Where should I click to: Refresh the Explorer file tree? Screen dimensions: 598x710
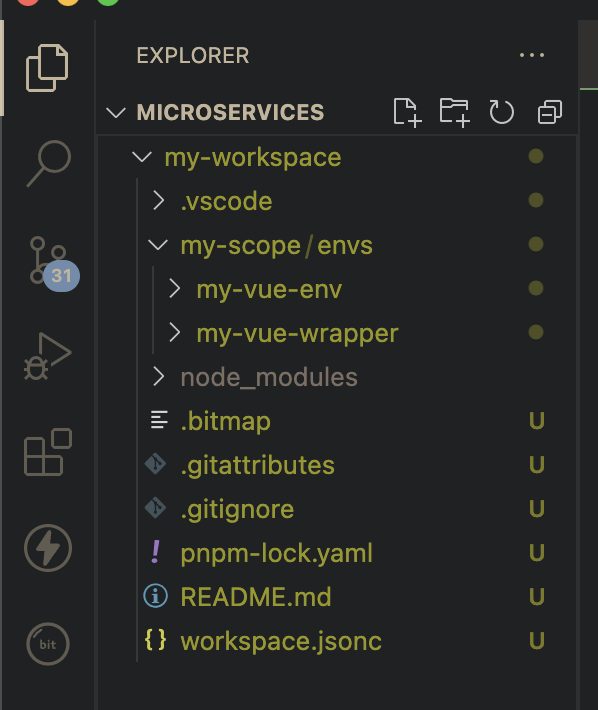coord(502,112)
